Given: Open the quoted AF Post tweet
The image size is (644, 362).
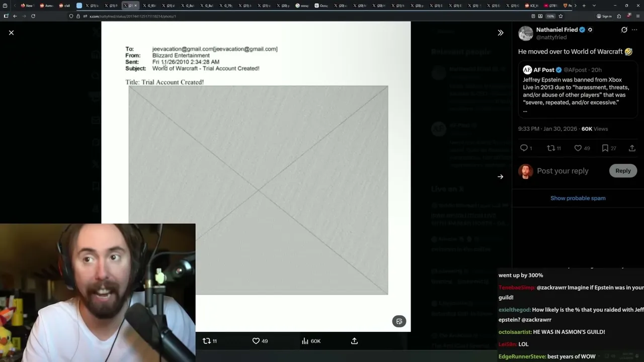Looking at the screenshot, I should 578,90.
